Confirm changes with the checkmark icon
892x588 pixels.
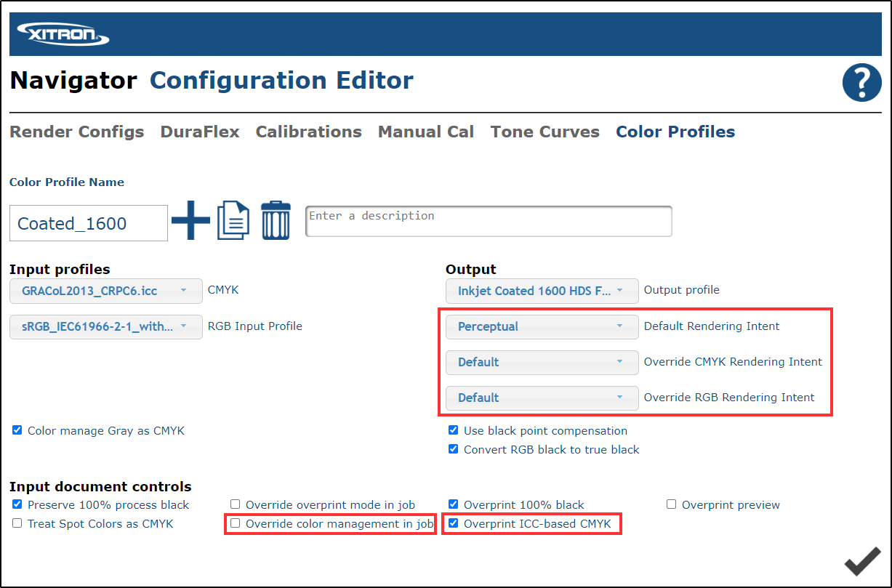(863, 562)
